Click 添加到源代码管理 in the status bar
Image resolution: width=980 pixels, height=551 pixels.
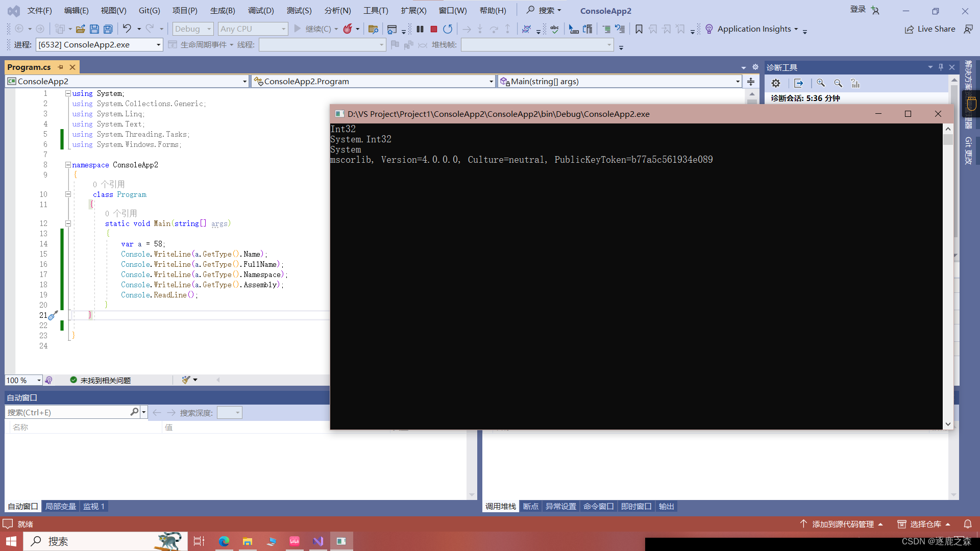click(x=842, y=524)
